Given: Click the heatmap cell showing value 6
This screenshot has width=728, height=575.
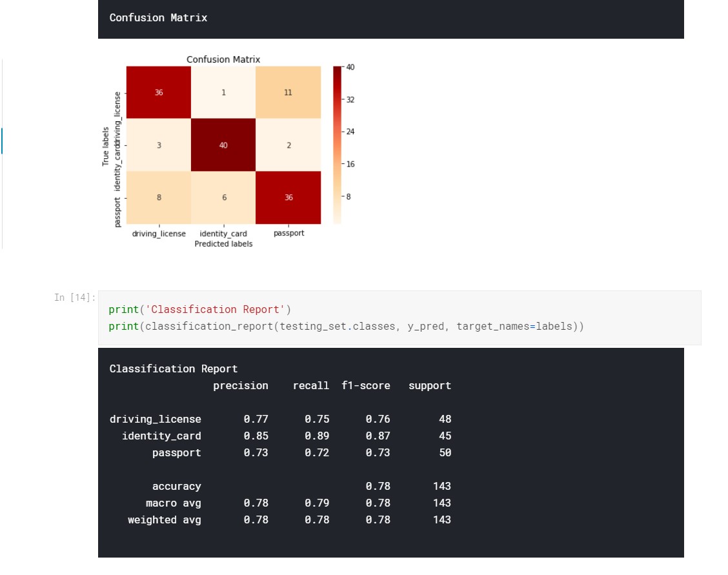Looking at the screenshot, I should tap(223, 197).
